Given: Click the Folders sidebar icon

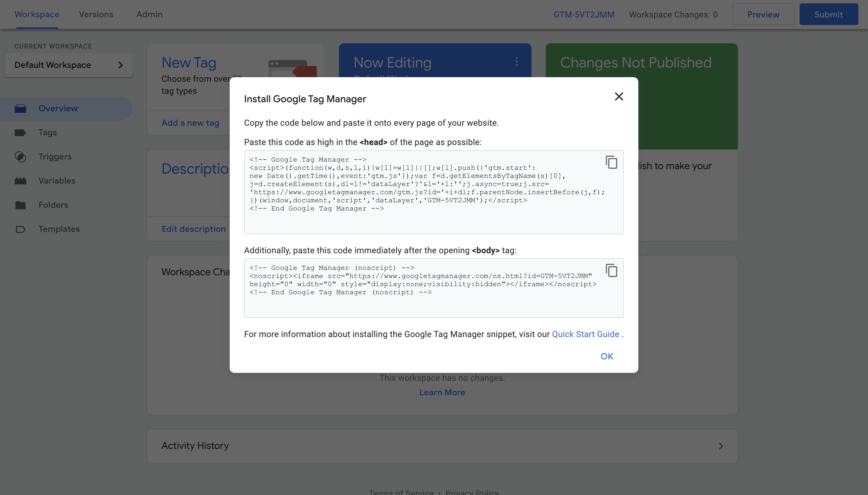Looking at the screenshot, I should pos(20,205).
